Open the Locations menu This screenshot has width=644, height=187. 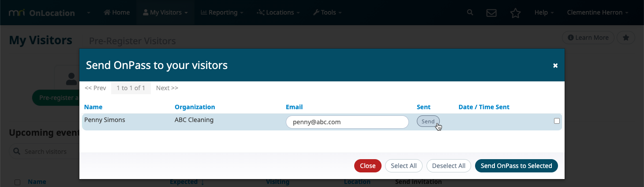click(x=278, y=12)
